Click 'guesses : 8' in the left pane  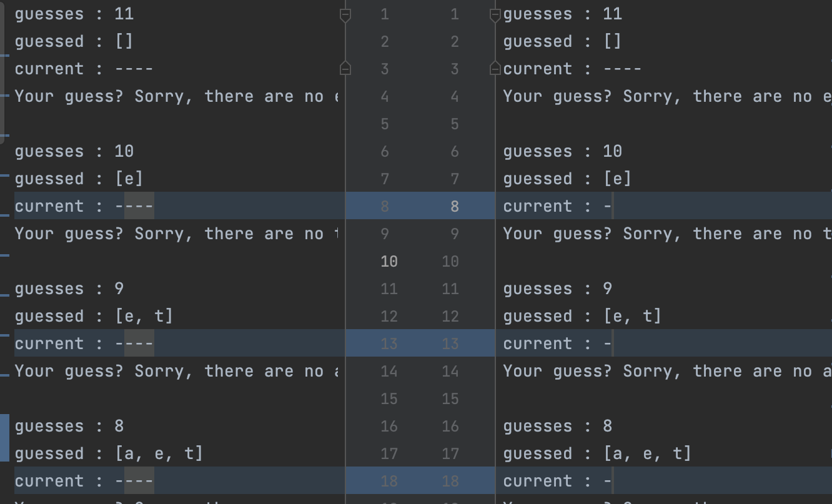(x=69, y=426)
